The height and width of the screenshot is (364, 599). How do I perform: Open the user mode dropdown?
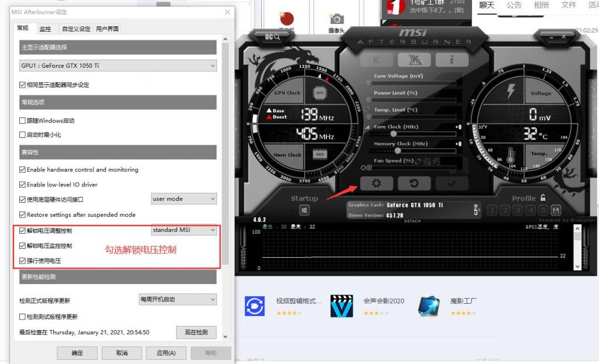(184, 199)
